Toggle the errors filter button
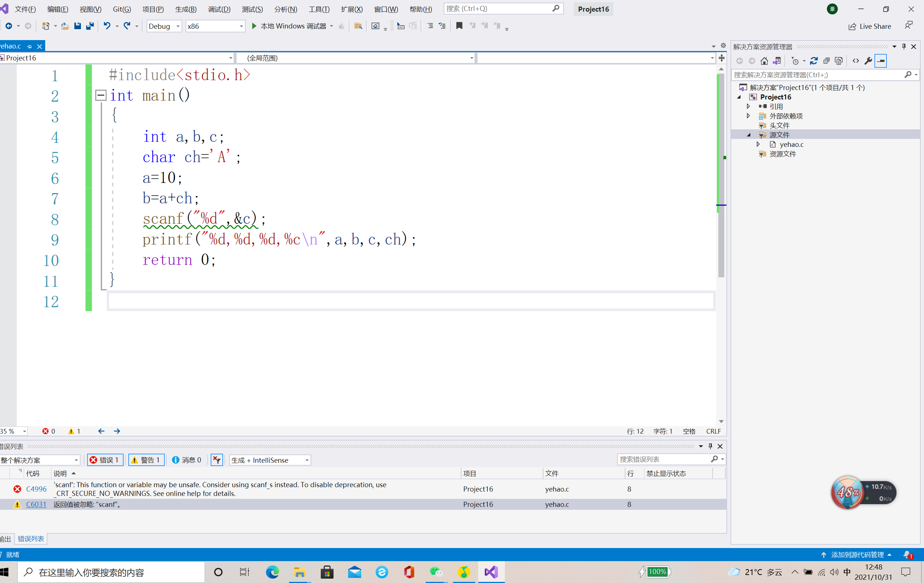924x583 pixels. 105,460
